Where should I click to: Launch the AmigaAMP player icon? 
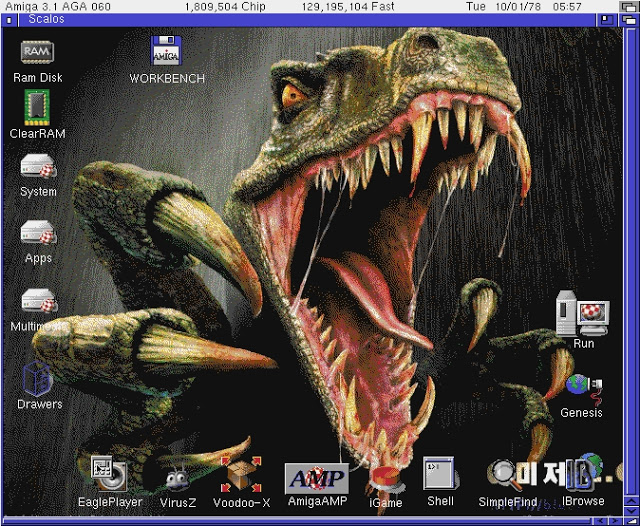click(317, 478)
